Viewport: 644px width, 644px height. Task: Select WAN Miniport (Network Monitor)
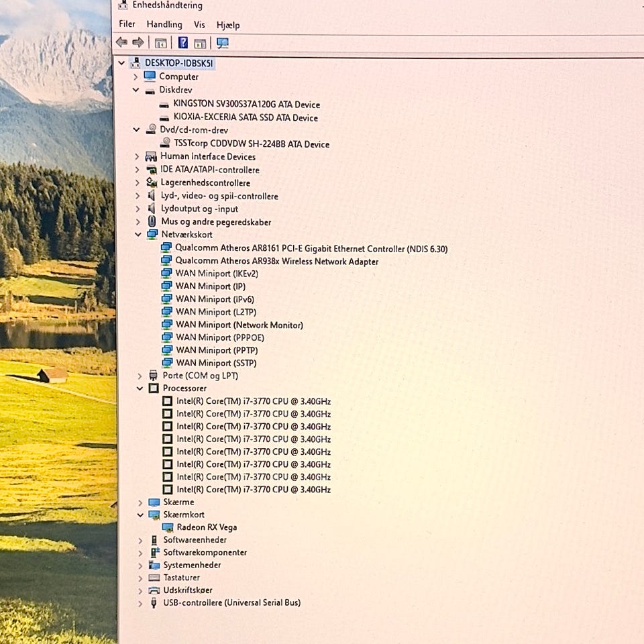pos(239,325)
